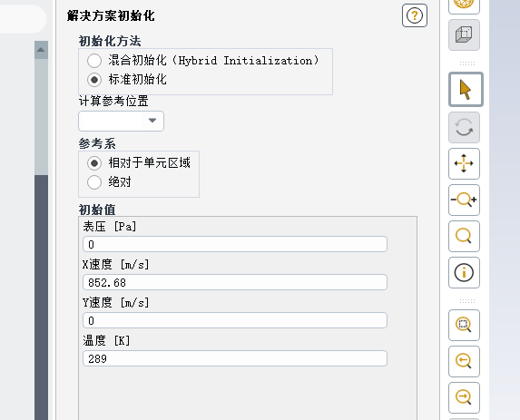Image resolution: width=520 pixels, height=420 pixels.
Task: Click the 表压 [Pa] input field
Action: (x=235, y=244)
